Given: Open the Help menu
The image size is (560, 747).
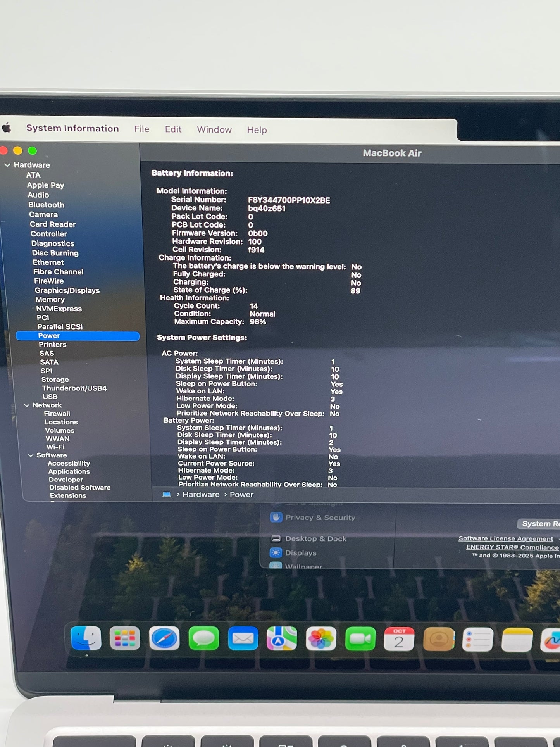Looking at the screenshot, I should (x=257, y=130).
